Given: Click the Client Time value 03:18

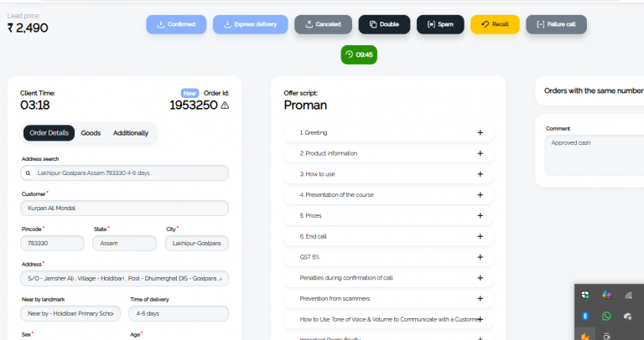Looking at the screenshot, I should pyautogui.click(x=35, y=106).
